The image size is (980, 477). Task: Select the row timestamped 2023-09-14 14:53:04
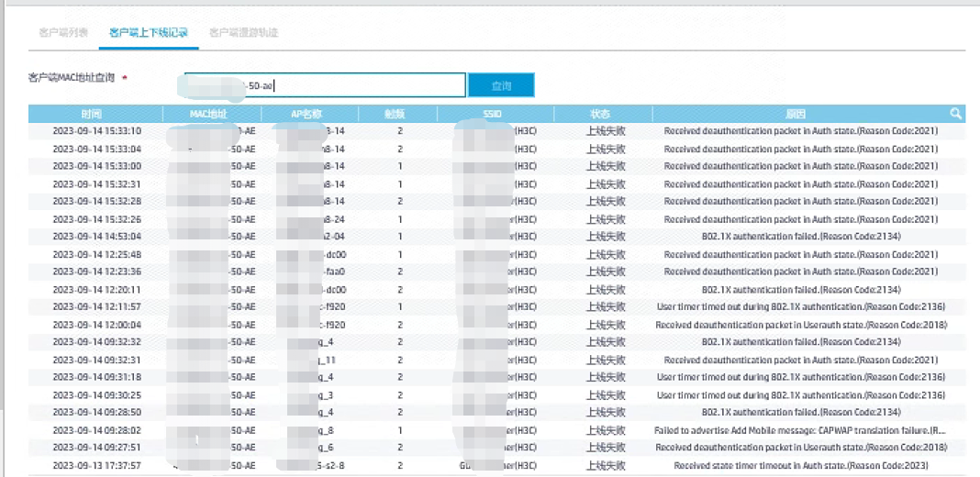click(96, 237)
